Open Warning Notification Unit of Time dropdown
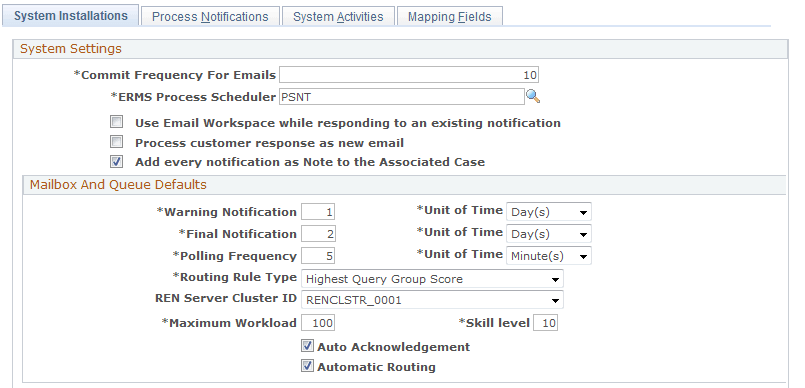 tap(549, 212)
